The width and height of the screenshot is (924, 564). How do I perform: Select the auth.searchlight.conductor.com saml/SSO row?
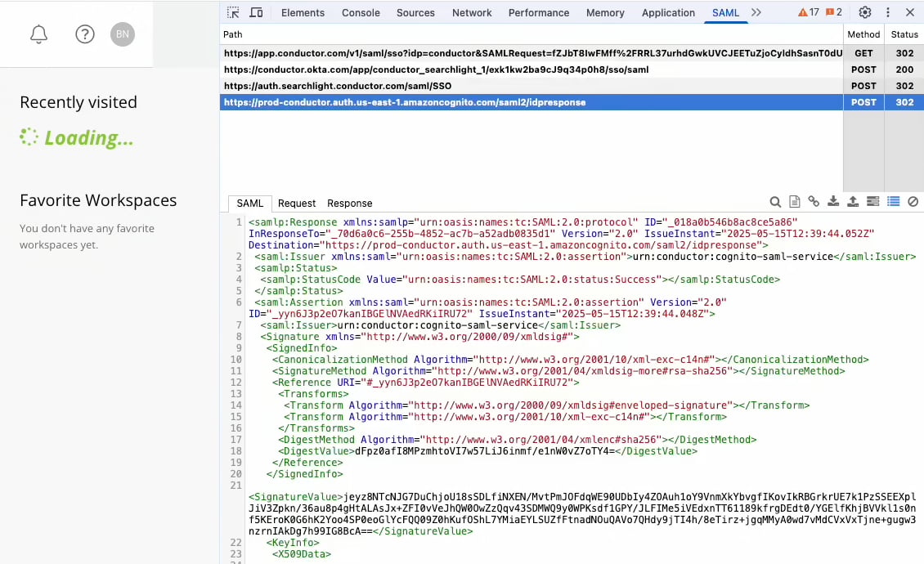(572, 86)
